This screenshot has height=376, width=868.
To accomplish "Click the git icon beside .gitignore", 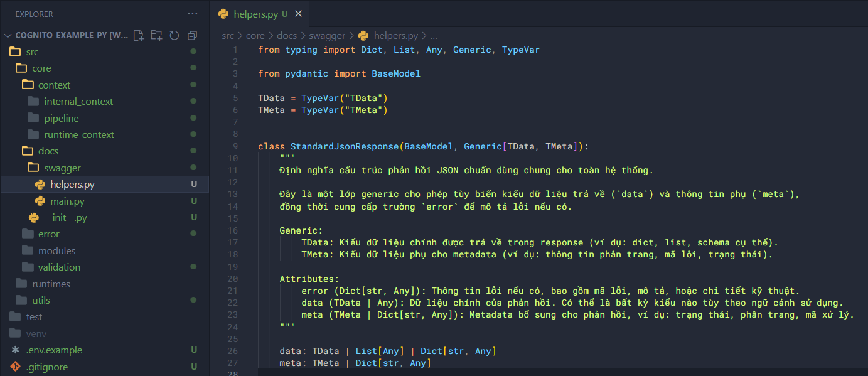I will [x=15, y=367].
